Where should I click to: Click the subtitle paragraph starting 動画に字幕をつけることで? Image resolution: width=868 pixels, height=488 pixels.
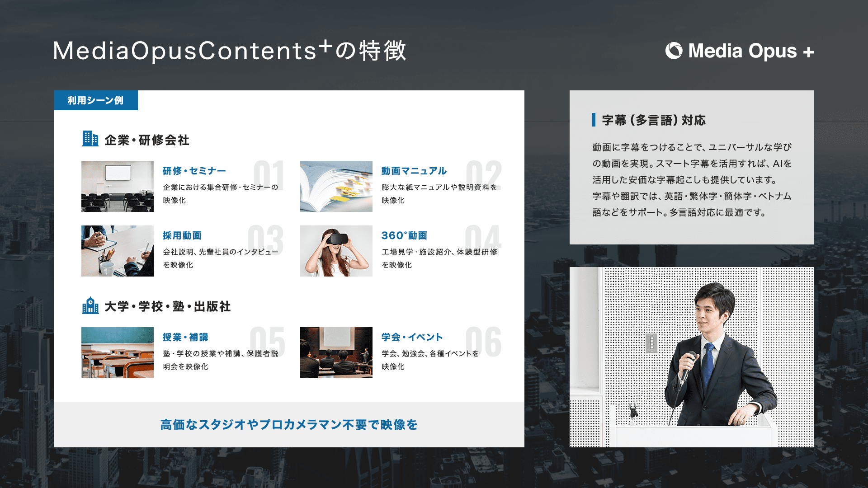click(x=692, y=180)
